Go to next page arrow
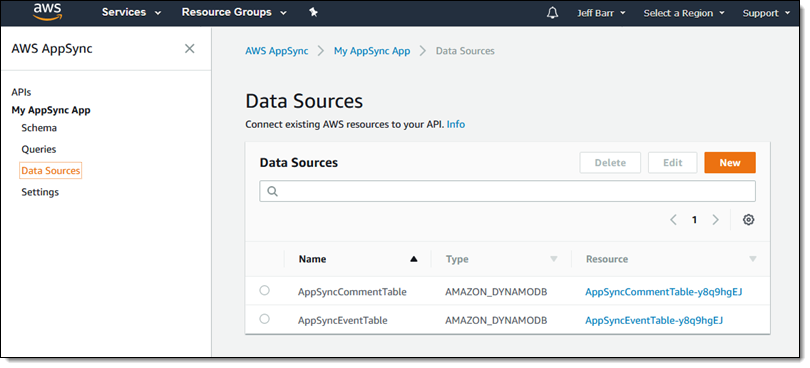The height and width of the screenshot is (368, 810). click(715, 220)
